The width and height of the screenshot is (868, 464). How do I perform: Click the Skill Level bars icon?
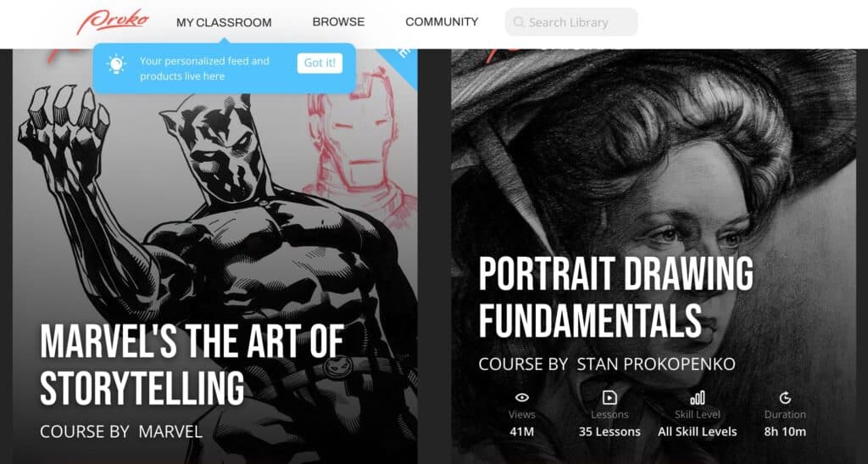tap(698, 398)
